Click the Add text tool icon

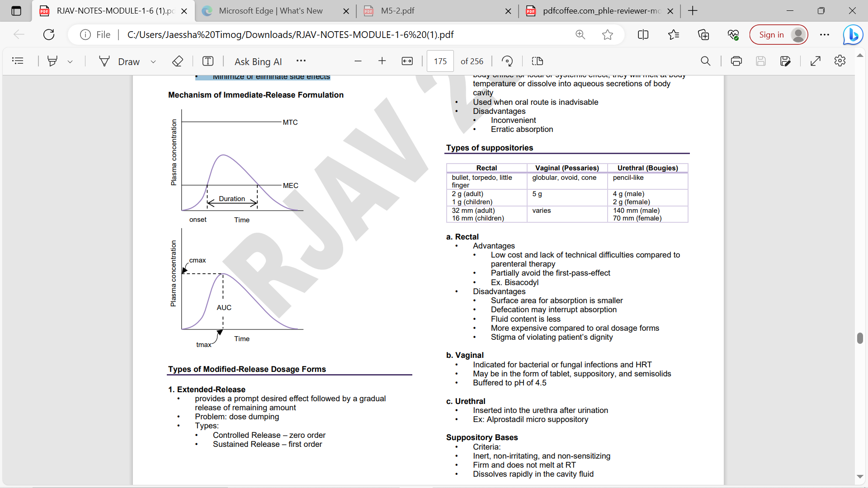point(208,61)
